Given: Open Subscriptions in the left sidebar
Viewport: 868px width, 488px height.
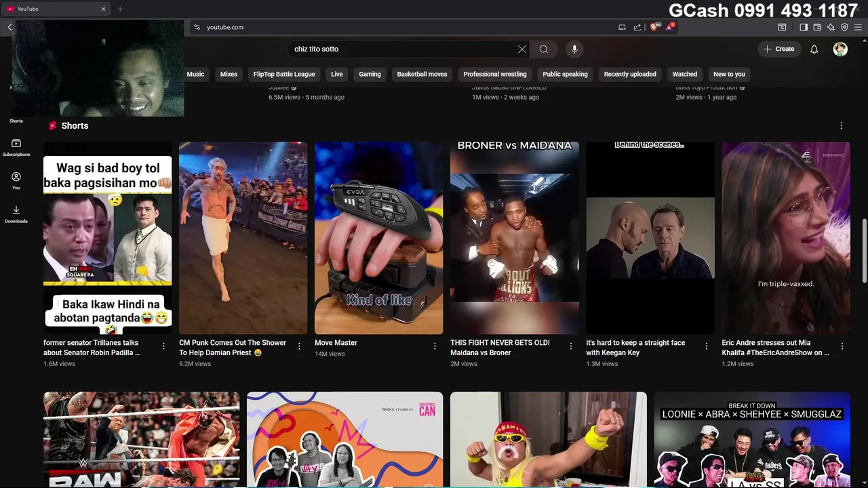Looking at the screenshot, I should (x=16, y=147).
